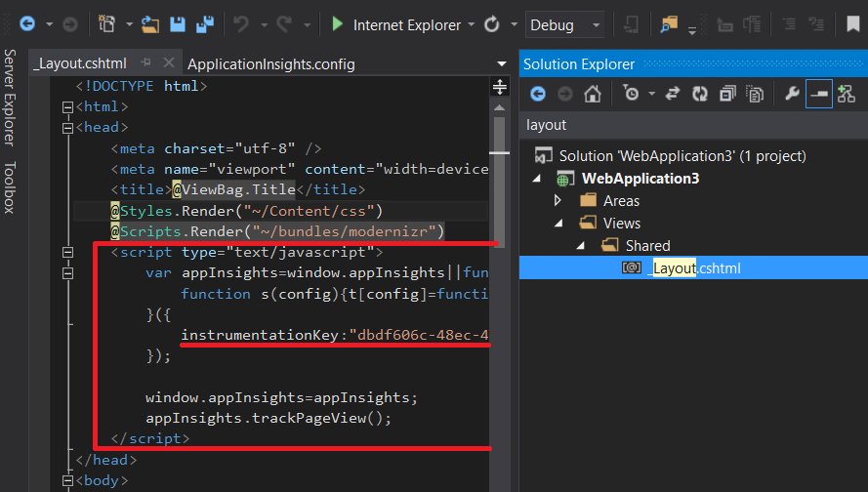Click the Navigate Backward arrow in main toolbar
Screen dimensions: 868x492
coord(27,23)
